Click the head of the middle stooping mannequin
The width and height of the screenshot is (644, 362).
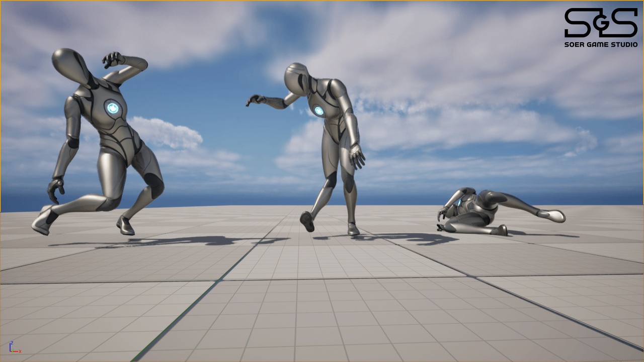point(296,78)
